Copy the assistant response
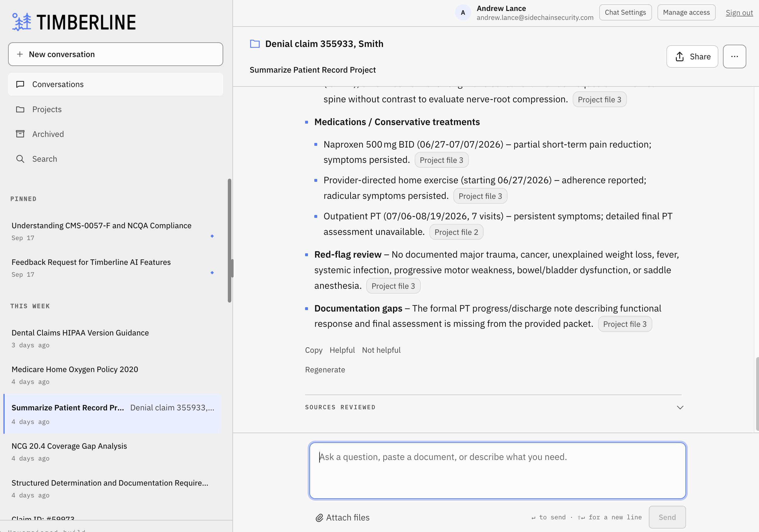Image resolution: width=759 pixels, height=532 pixels. (314, 350)
